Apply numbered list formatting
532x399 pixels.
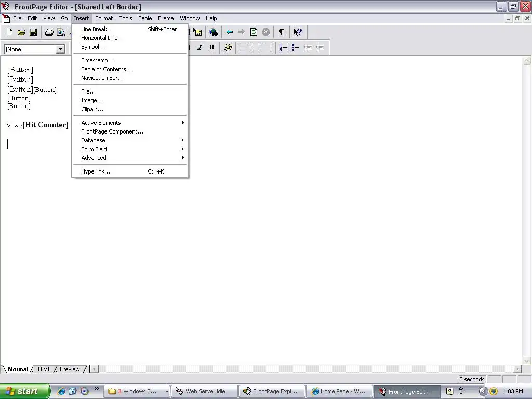click(283, 47)
